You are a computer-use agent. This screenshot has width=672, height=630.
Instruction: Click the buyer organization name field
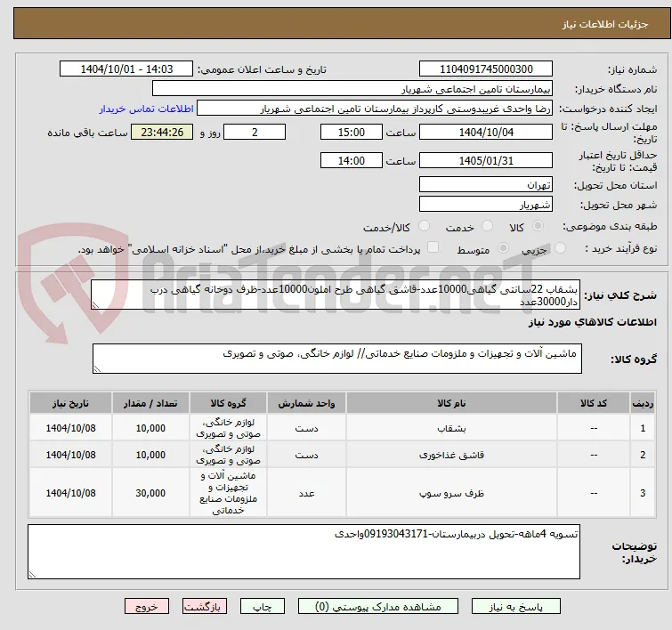(x=352, y=89)
